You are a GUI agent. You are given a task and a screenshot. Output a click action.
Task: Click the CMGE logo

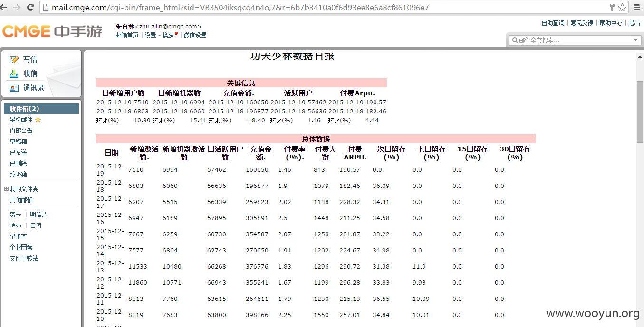pos(52,31)
